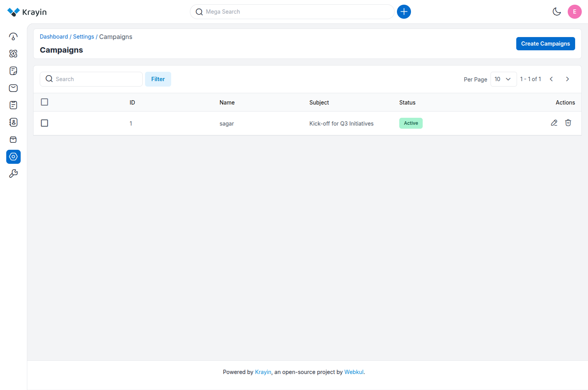Sort by the Name column header
This screenshot has height=390, width=588.
(x=227, y=103)
